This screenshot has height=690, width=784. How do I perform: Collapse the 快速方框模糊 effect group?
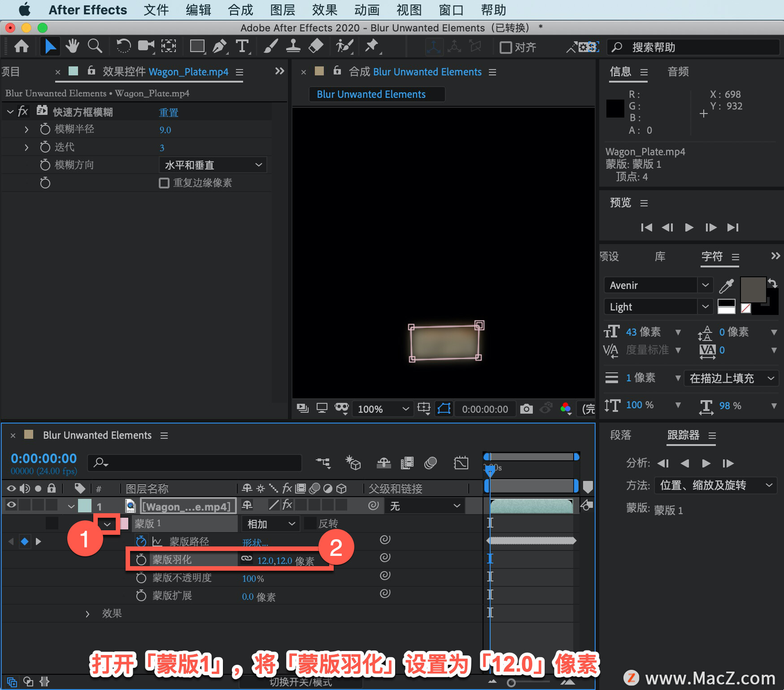[10, 112]
